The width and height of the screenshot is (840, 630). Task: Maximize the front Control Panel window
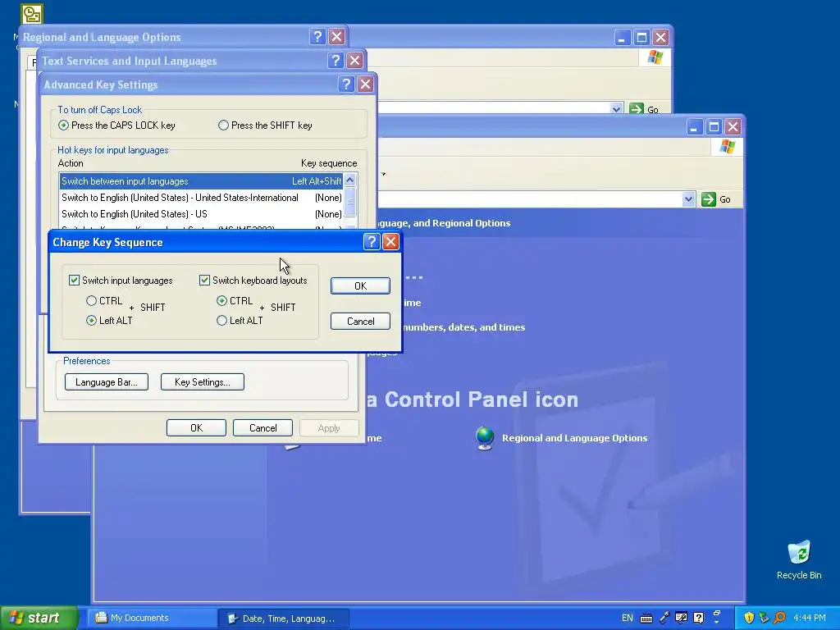(714, 127)
